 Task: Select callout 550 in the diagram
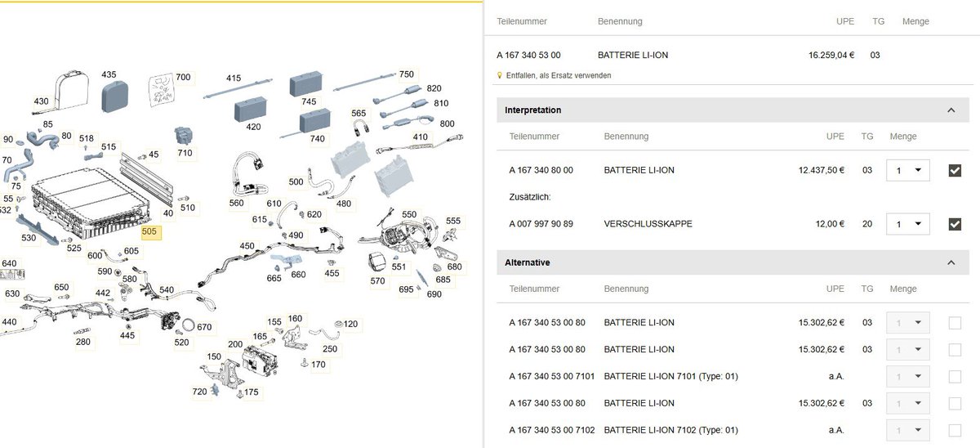click(x=409, y=214)
